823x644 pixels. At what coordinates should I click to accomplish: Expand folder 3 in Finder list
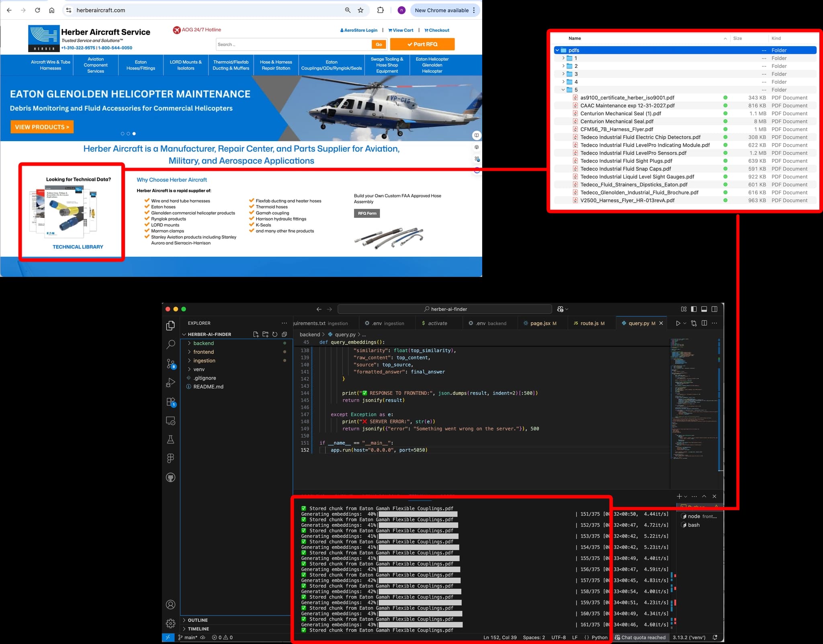563,74
